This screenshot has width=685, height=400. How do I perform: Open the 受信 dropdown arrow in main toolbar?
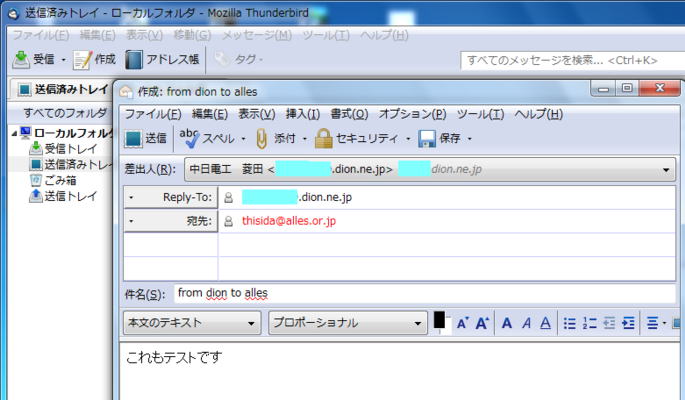click(x=63, y=60)
